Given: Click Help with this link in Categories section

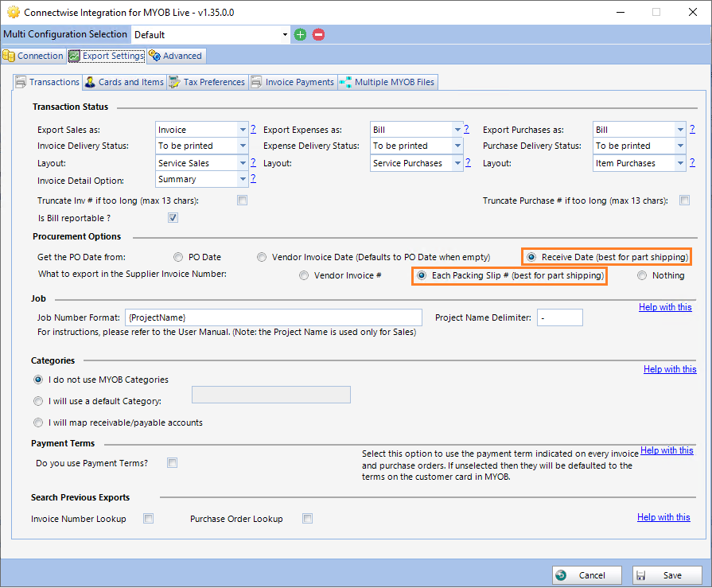Looking at the screenshot, I should (670, 369).
